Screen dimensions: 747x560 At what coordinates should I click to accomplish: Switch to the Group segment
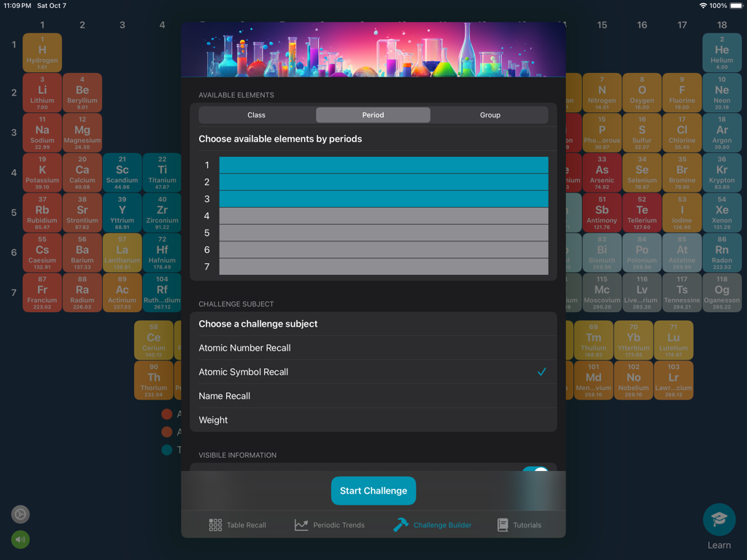pos(489,115)
